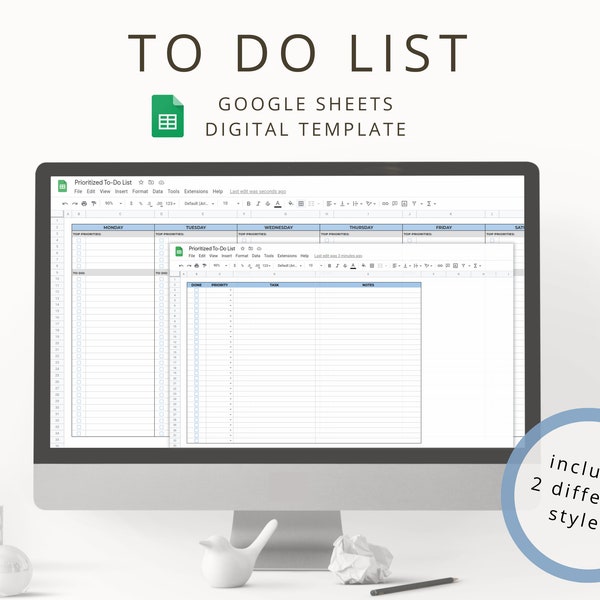
Task: Click Insert comment icon in the back window
Action: click(395, 204)
